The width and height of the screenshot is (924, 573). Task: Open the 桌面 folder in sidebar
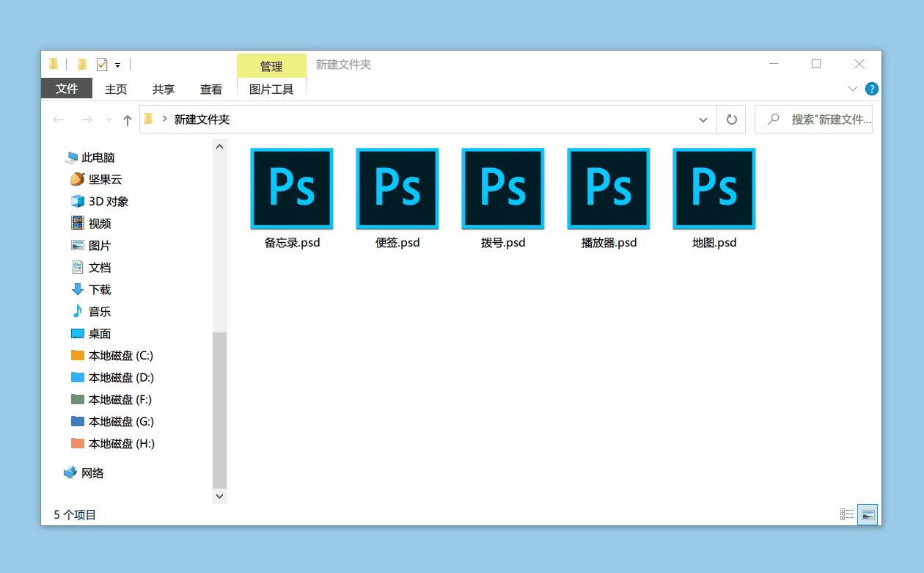[91, 334]
